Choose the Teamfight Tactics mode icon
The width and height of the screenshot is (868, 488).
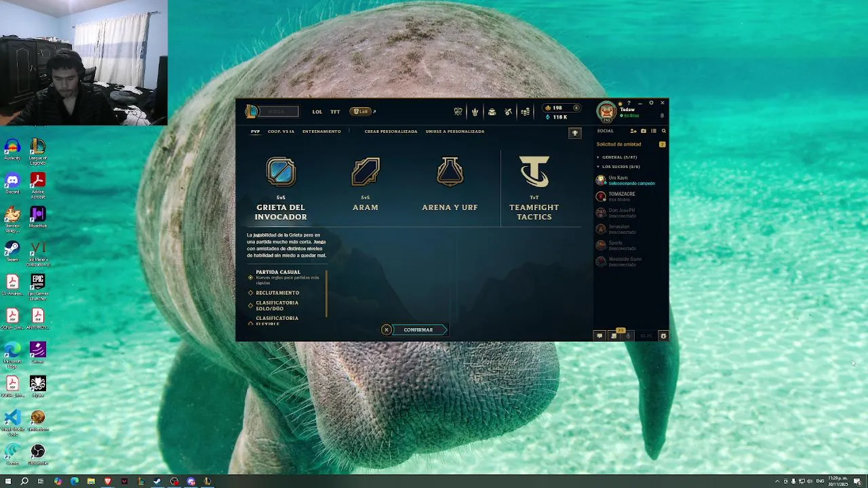pos(534,172)
